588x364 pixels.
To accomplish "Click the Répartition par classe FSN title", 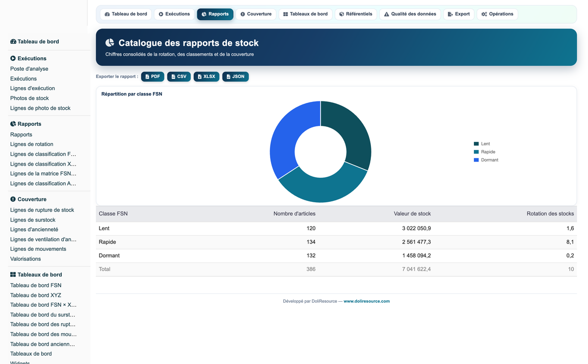I will point(132,94).
